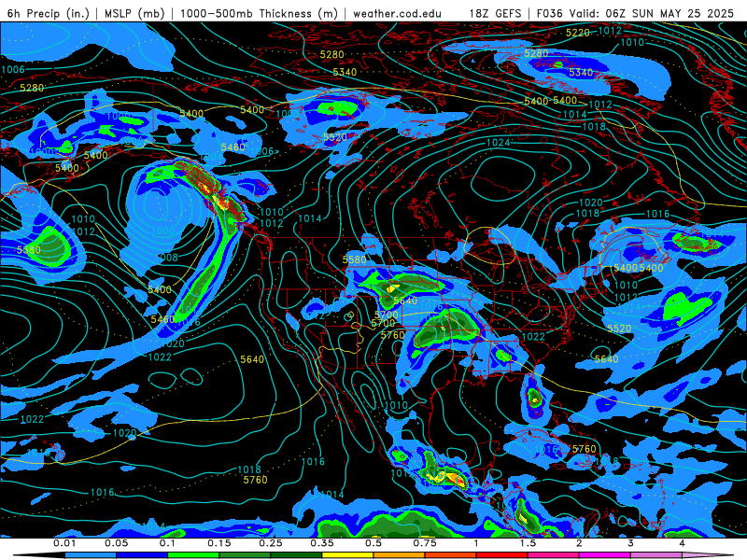This screenshot has width=747, height=560.
Task: Click the 'F036 Valid: 06Z SUN MAY 25 2025' text
Action: (635, 13)
